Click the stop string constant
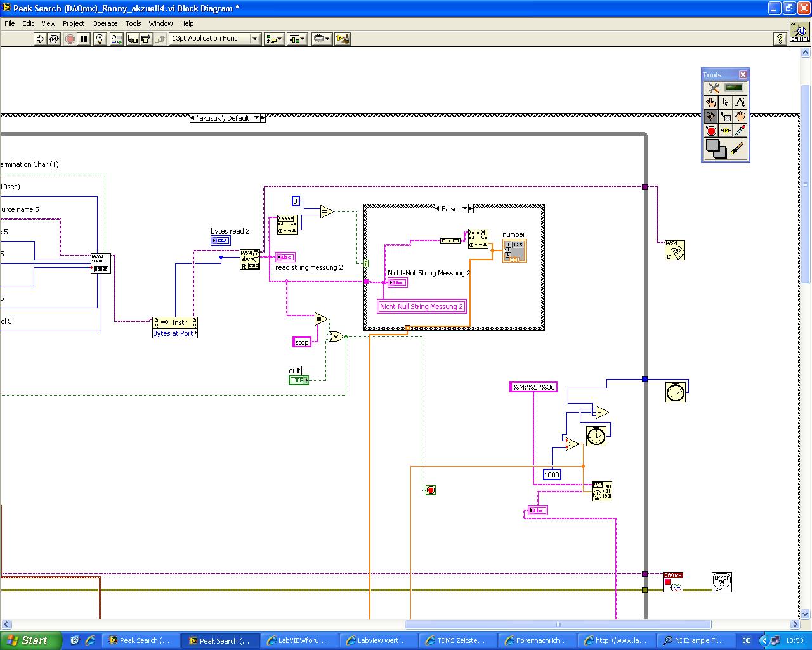The height and width of the screenshot is (650, 812). coord(302,342)
